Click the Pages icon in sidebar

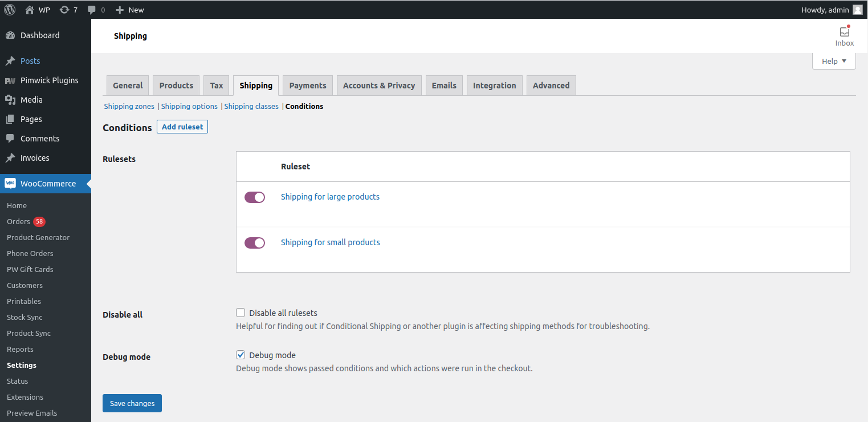coord(10,119)
